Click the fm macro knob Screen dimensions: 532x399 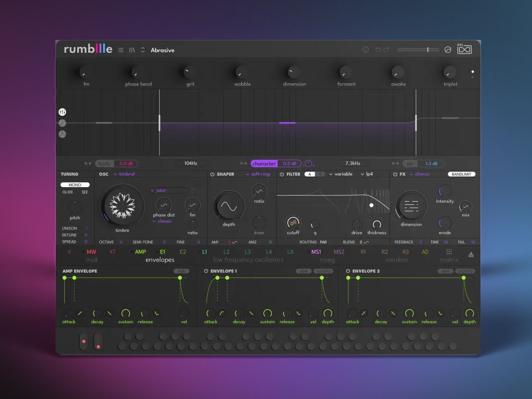(x=86, y=71)
